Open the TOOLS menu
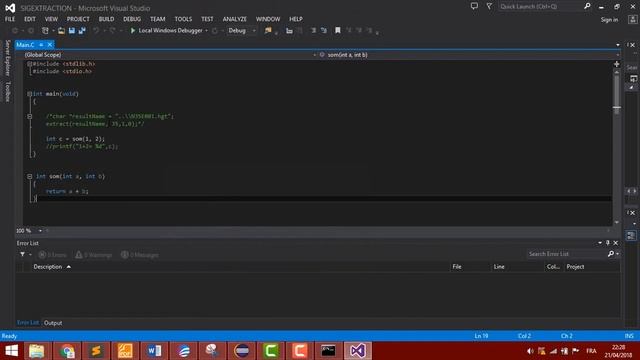The height and width of the screenshot is (360, 640). click(183, 19)
